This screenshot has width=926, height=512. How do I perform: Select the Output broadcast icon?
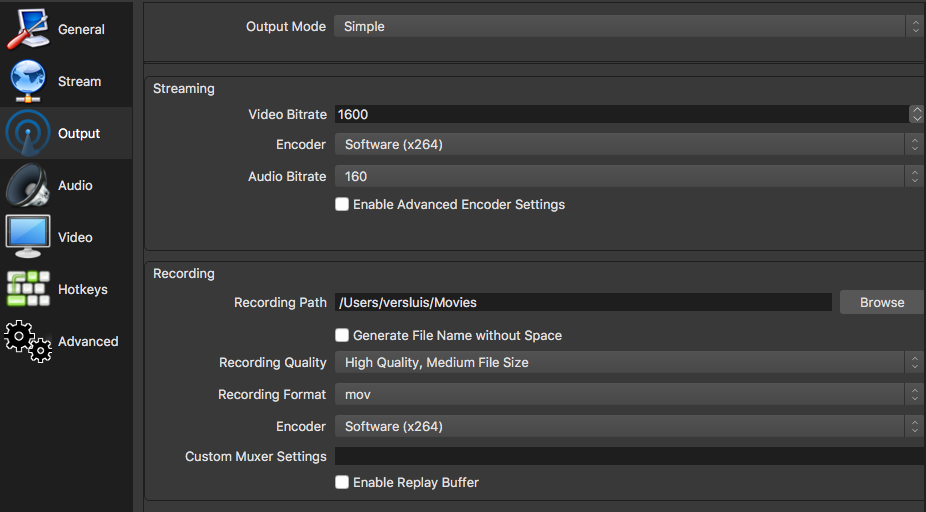28,133
